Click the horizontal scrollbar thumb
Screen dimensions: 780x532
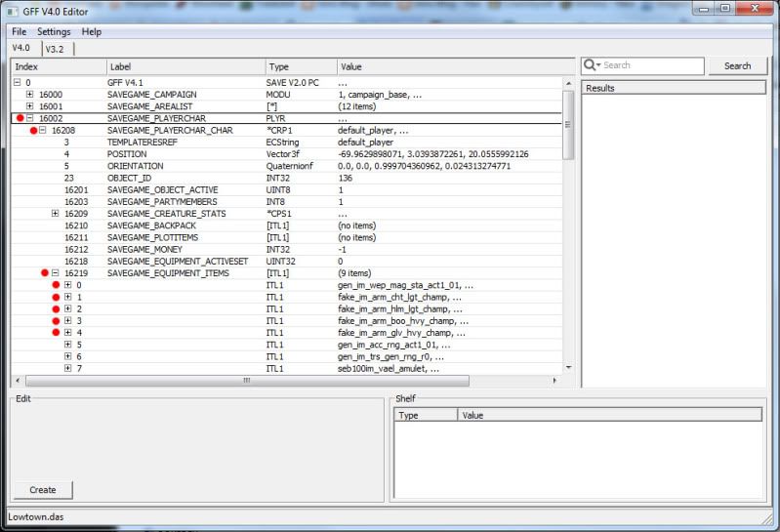[x=247, y=381]
